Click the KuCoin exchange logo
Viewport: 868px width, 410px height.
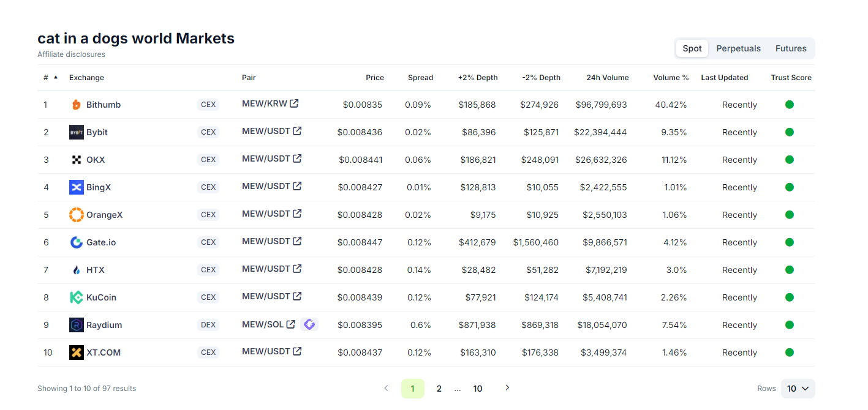click(x=77, y=297)
